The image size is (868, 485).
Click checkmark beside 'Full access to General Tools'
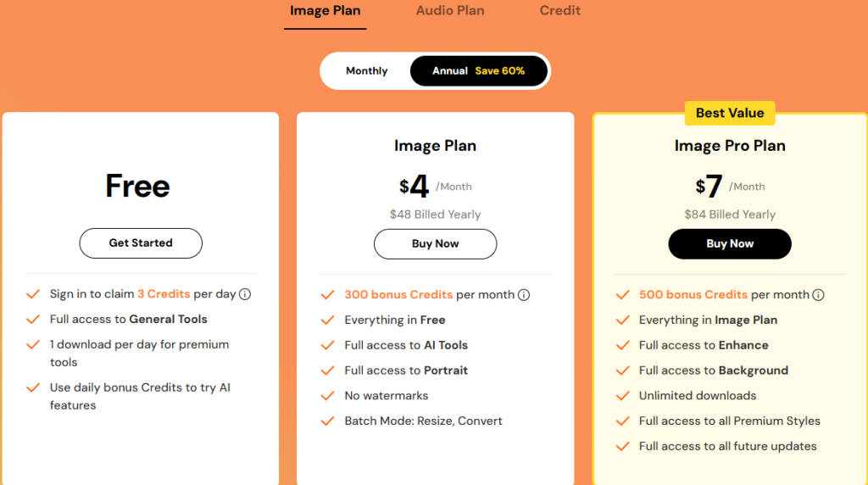tap(33, 320)
